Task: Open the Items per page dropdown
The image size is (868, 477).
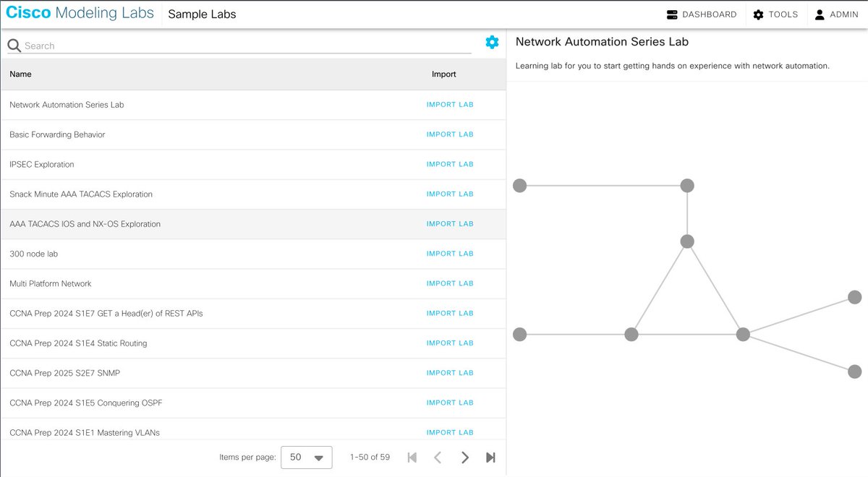Action: pyautogui.click(x=306, y=457)
